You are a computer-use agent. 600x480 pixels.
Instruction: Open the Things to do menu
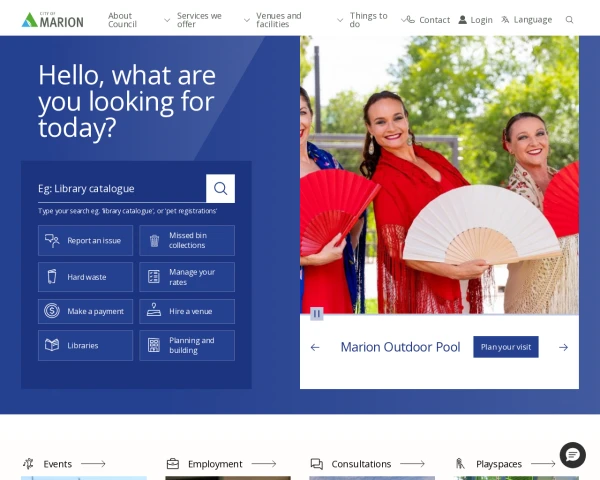tap(368, 20)
